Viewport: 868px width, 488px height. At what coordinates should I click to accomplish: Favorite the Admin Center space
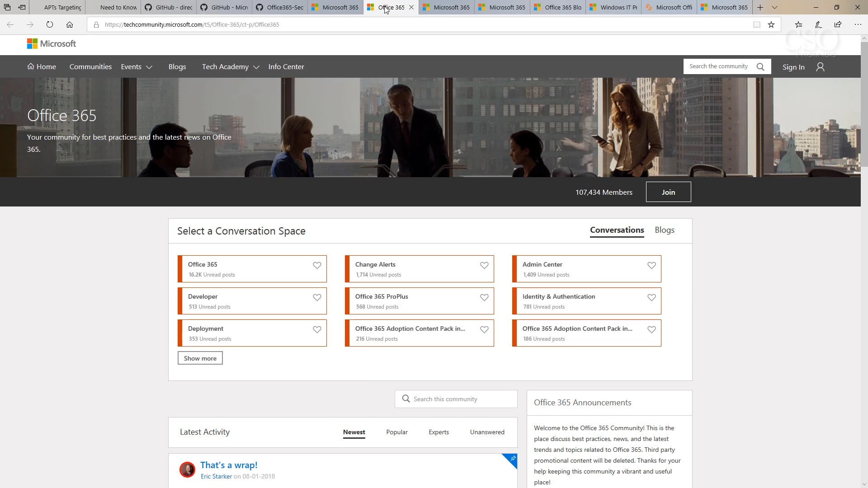[x=651, y=265]
